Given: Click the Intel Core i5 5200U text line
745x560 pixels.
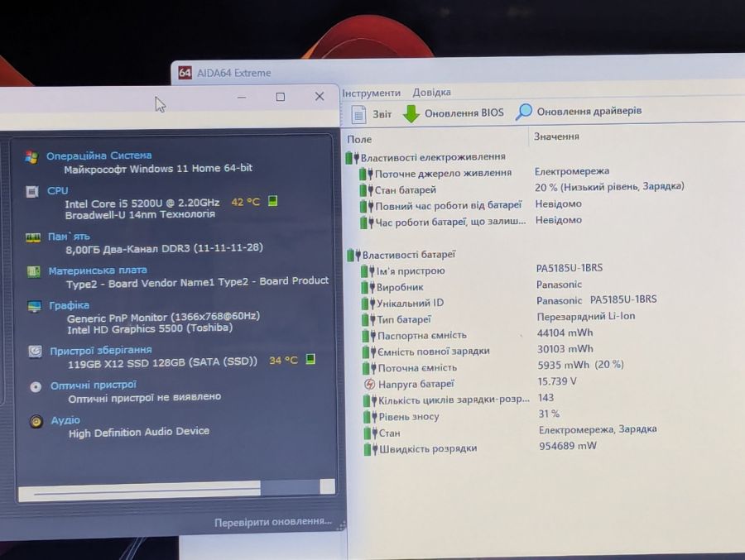Looking at the screenshot, I should pos(142,203).
